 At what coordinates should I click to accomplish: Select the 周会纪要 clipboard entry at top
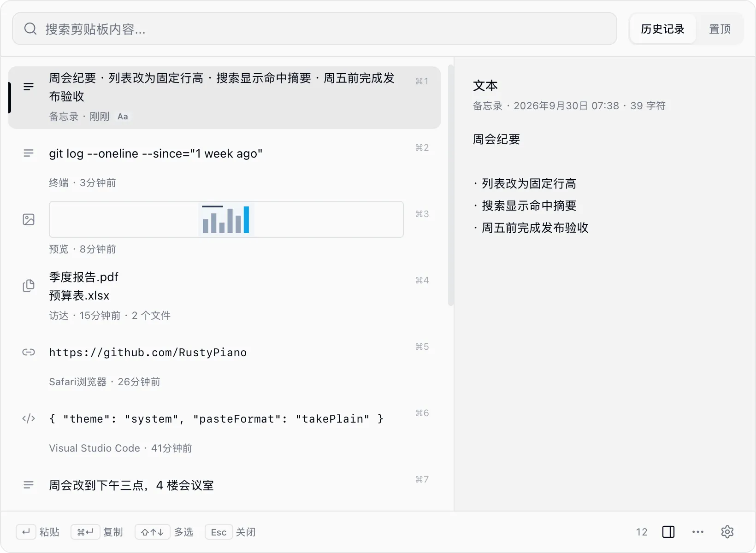(224, 98)
